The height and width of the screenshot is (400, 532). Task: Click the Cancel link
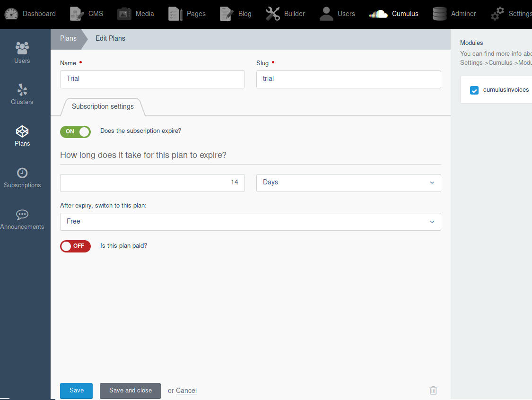coord(186,391)
